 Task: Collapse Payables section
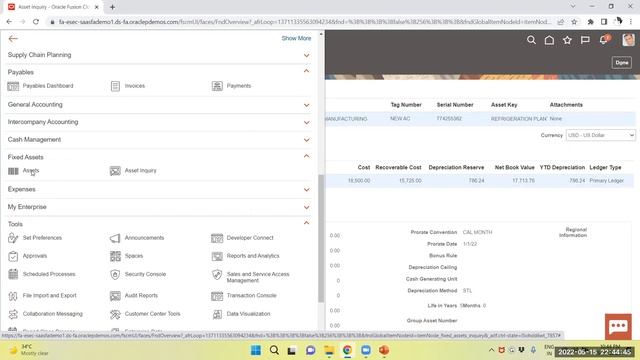pyautogui.click(x=307, y=71)
